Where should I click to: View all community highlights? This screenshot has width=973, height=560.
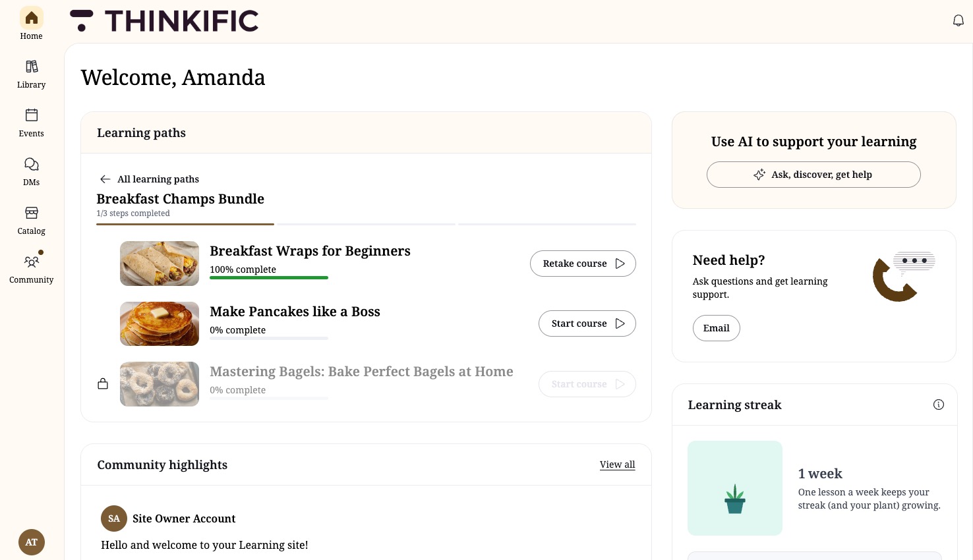tap(618, 464)
